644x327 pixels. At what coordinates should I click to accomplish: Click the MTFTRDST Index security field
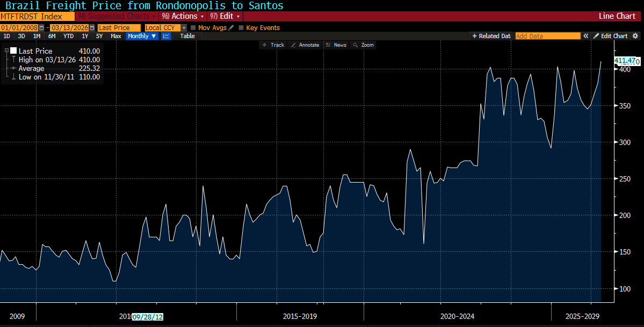(38, 17)
